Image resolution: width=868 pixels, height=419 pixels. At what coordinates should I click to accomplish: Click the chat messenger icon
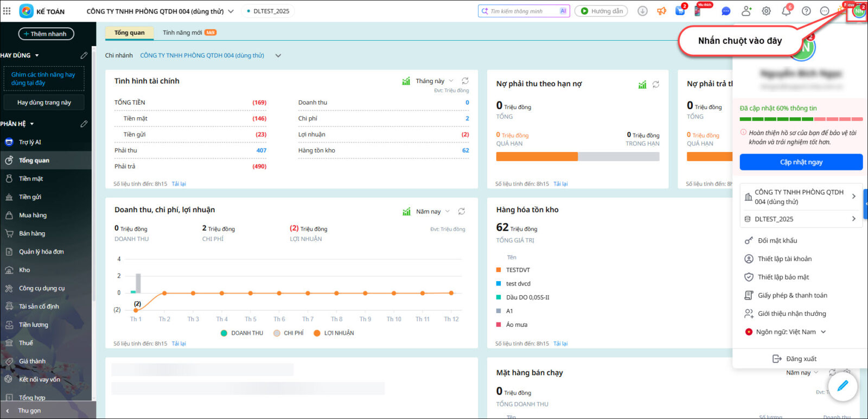tap(726, 11)
